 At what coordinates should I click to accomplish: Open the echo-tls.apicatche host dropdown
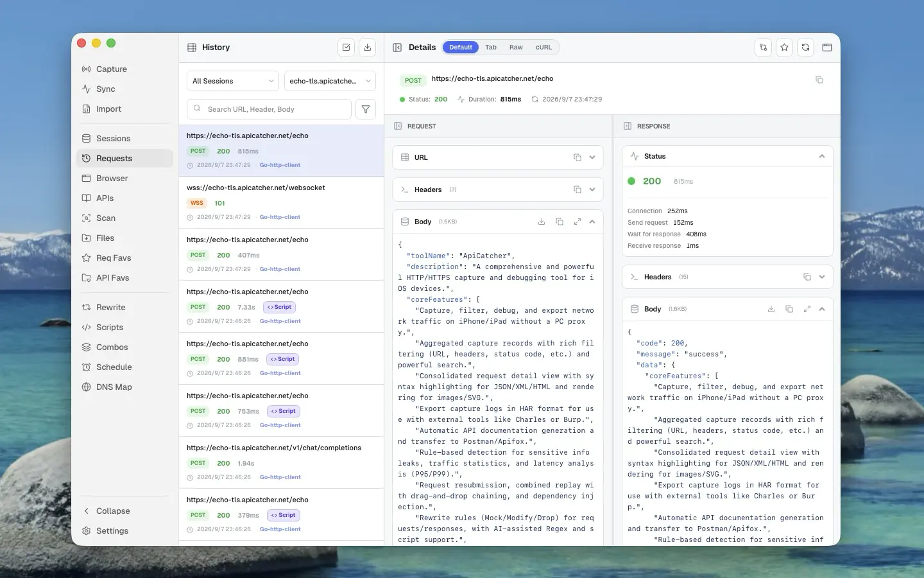[x=330, y=81]
